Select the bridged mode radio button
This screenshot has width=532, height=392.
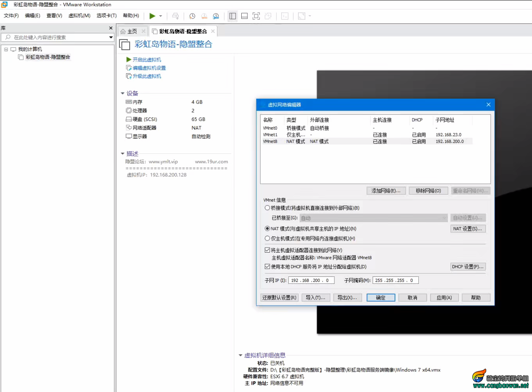pyautogui.click(x=267, y=208)
